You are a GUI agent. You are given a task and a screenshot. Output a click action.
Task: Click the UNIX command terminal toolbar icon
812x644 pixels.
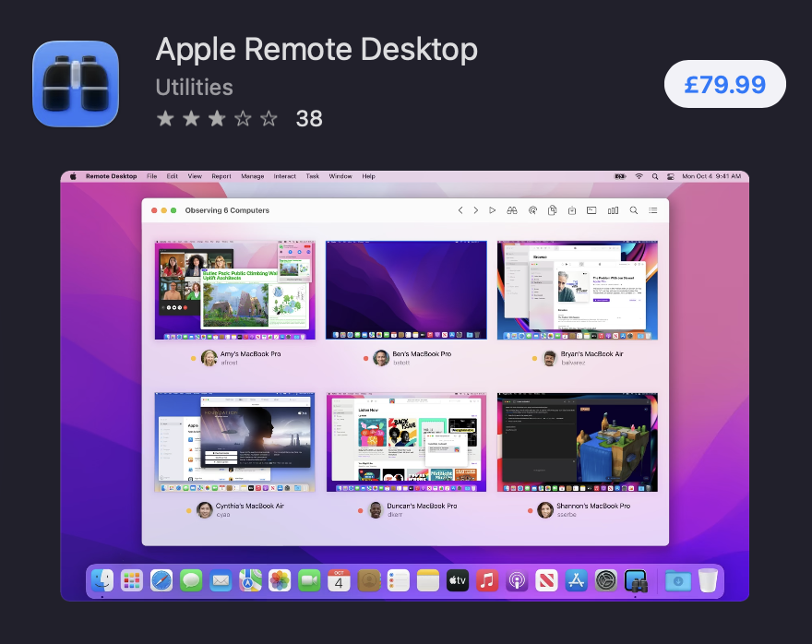click(591, 210)
